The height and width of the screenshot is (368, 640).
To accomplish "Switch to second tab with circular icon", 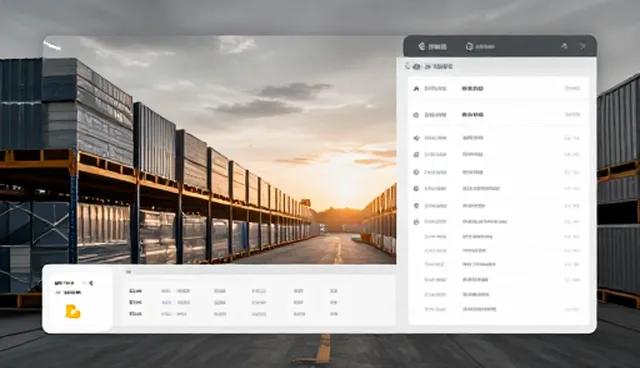I will (480, 47).
